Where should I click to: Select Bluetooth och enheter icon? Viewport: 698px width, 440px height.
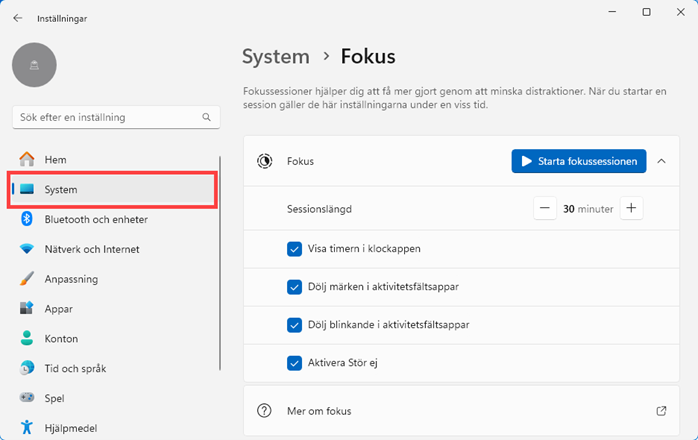click(x=27, y=219)
